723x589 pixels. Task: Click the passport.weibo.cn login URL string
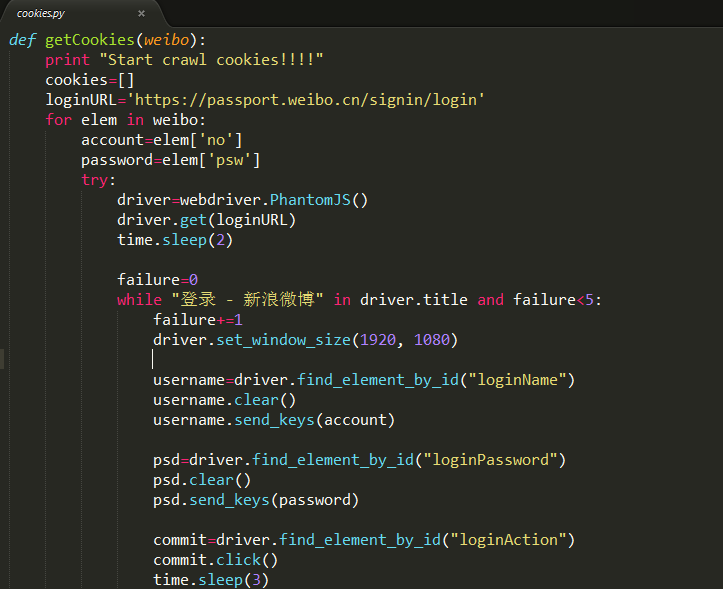[x=306, y=100]
